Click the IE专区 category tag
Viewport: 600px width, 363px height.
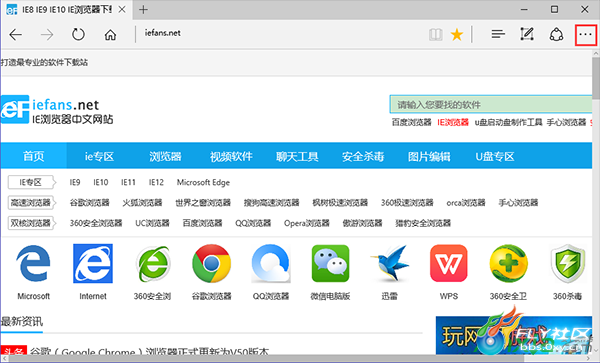(31, 182)
